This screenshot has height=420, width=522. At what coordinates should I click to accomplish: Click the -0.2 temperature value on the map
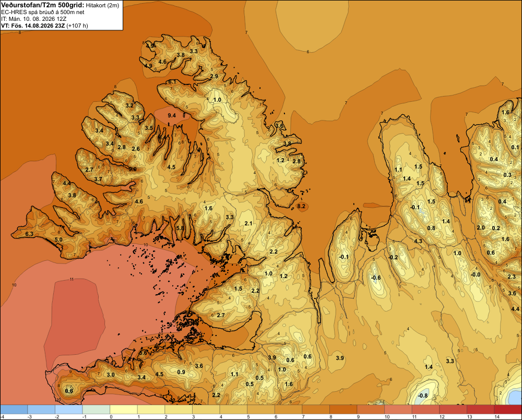393,257
